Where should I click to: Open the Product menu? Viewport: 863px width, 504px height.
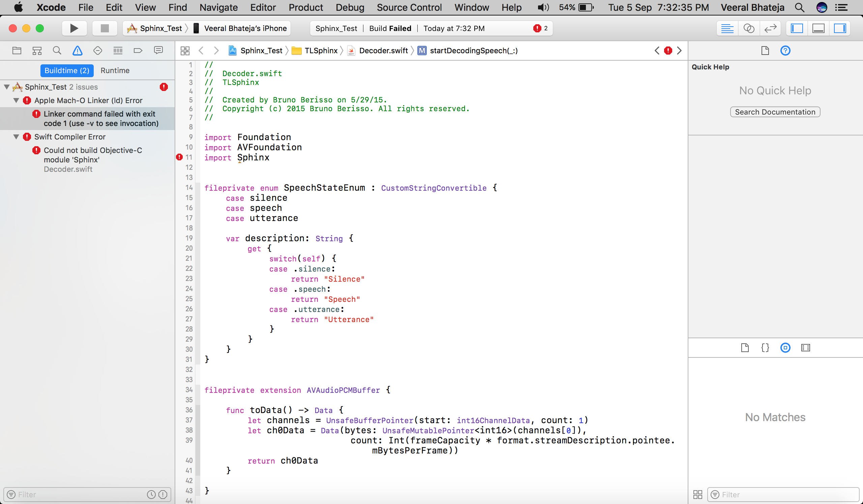point(305,7)
